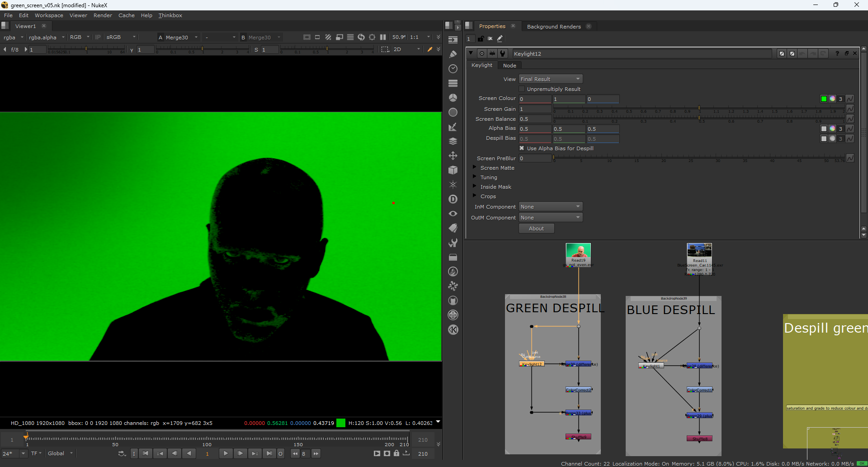Open the View dropdown showing Final Result
Image resolution: width=868 pixels, height=467 pixels.
(x=550, y=79)
